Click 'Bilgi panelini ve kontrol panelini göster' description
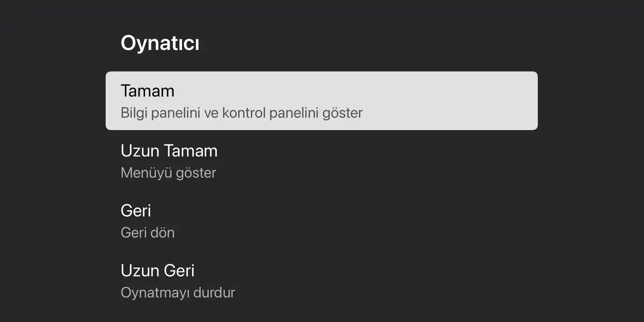644x322 pixels. click(241, 113)
